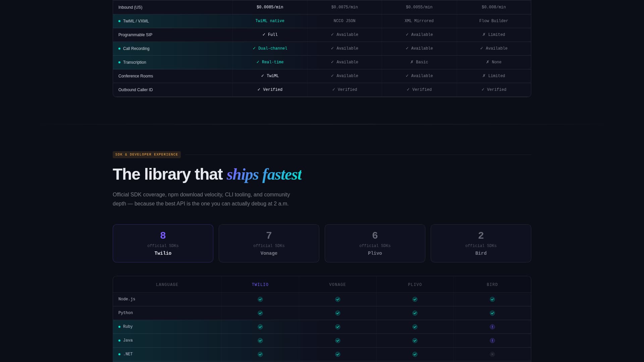The image size is (644, 362).
Task: Click the Ruby checkmark under Plivo
Action: [415, 327]
